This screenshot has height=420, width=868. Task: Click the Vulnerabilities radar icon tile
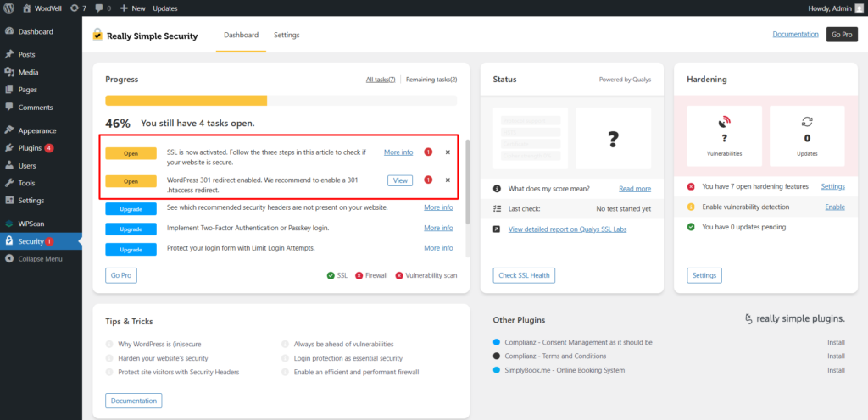[x=724, y=136]
